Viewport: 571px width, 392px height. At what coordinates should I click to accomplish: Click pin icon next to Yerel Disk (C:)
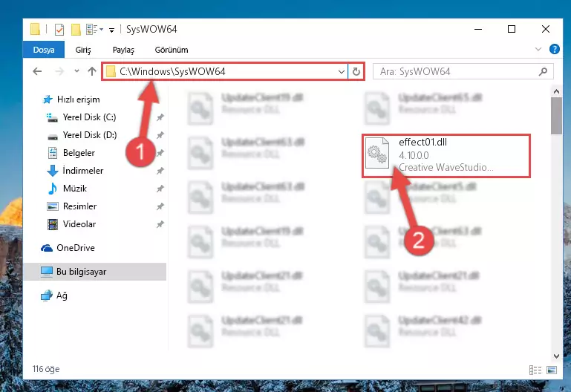(x=160, y=117)
